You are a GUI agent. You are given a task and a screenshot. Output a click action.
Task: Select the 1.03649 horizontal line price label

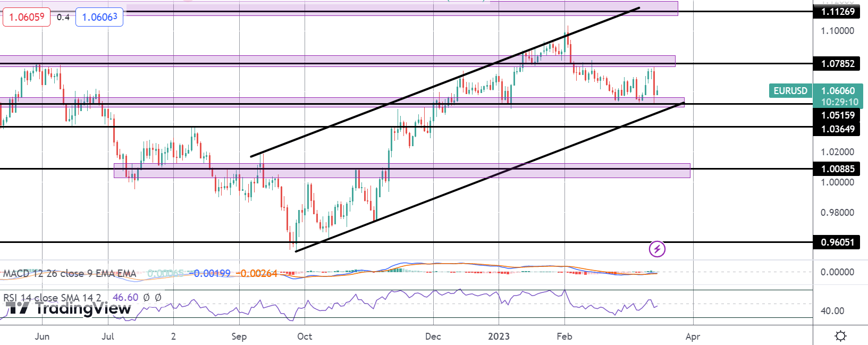click(838, 129)
